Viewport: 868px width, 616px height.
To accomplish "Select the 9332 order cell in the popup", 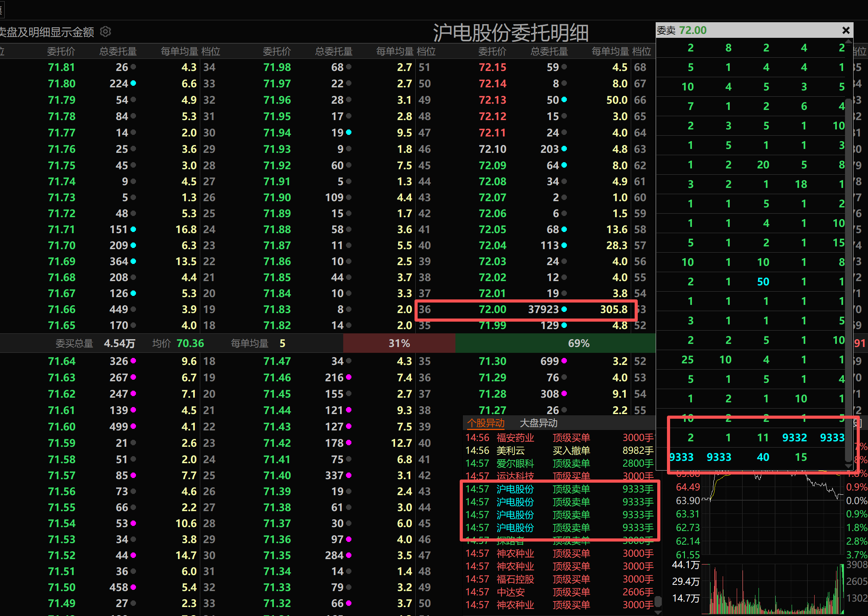I will click(x=794, y=437).
